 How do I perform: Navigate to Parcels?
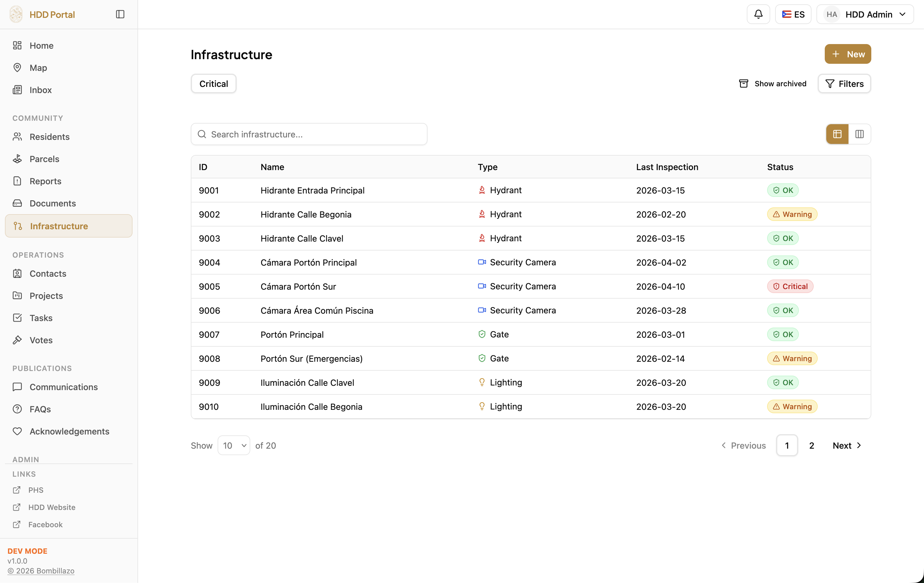click(x=69, y=159)
